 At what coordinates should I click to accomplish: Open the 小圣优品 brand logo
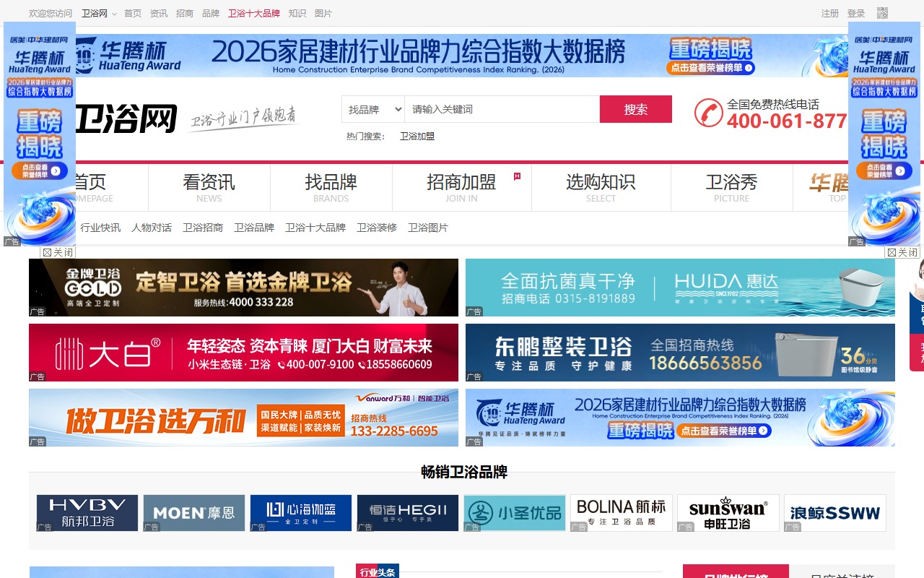515,513
